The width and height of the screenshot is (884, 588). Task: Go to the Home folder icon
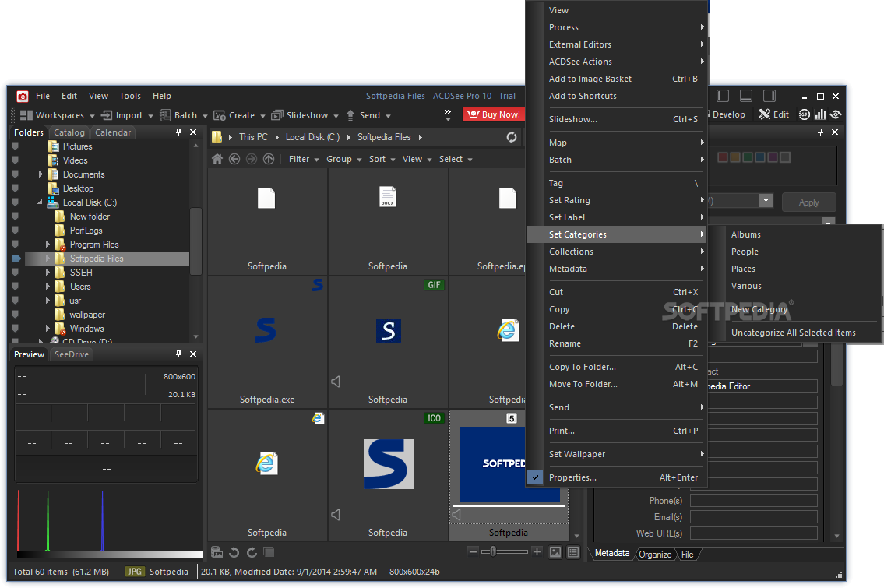(x=217, y=160)
